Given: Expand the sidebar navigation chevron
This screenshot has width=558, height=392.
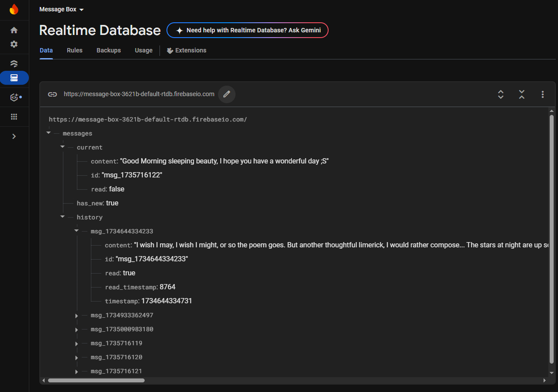Looking at the screenshot, I should coord(14,136).
